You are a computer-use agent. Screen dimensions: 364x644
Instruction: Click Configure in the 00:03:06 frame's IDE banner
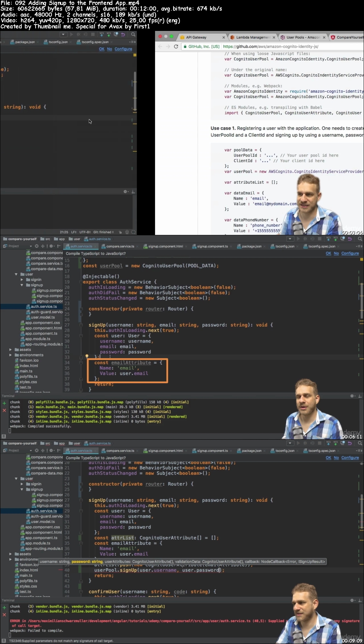click(123, 49)
